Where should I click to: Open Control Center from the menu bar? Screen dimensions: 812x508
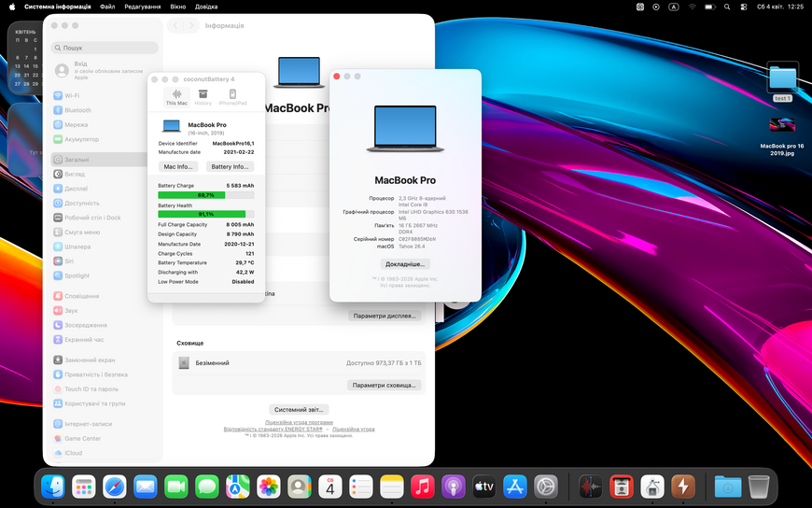tap(744, 7)
